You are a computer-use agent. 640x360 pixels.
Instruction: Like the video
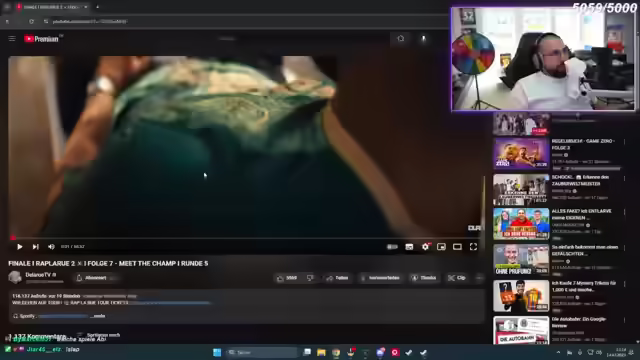287,278
